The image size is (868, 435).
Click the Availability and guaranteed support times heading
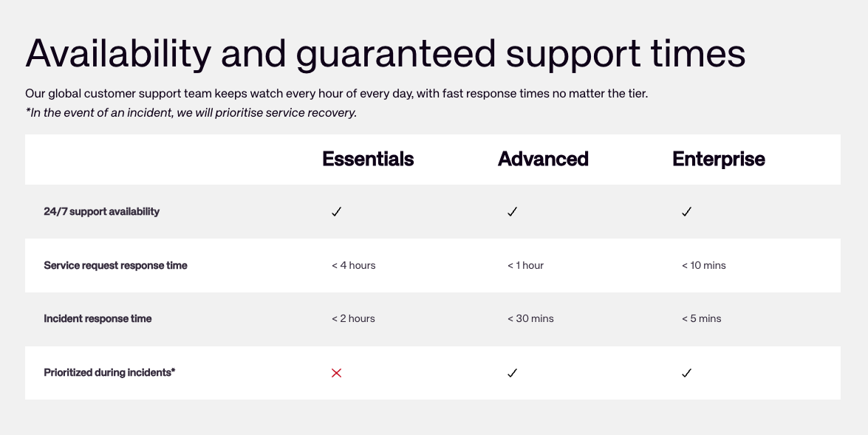click(385, 53)
